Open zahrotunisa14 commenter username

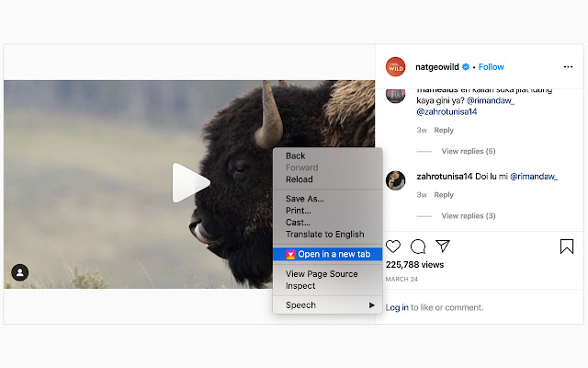pyautogui.click(x=444, y=177)
